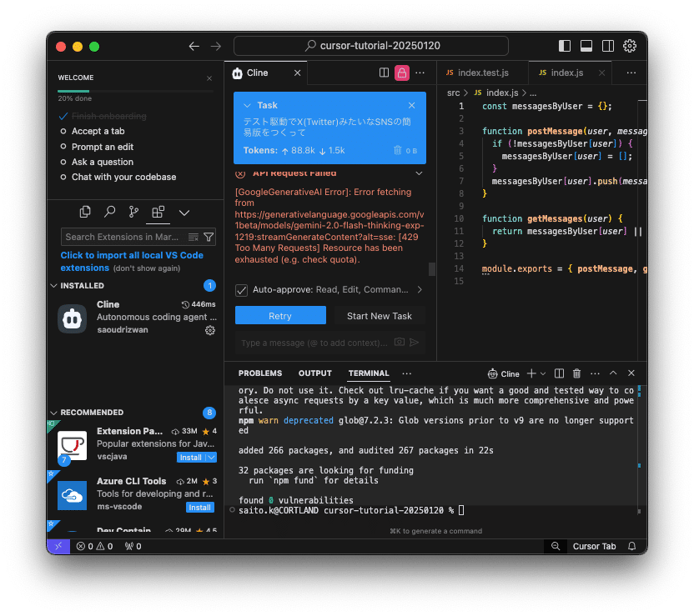Open Extension Pack install dropdown arrow

click(x=212, y=458)
